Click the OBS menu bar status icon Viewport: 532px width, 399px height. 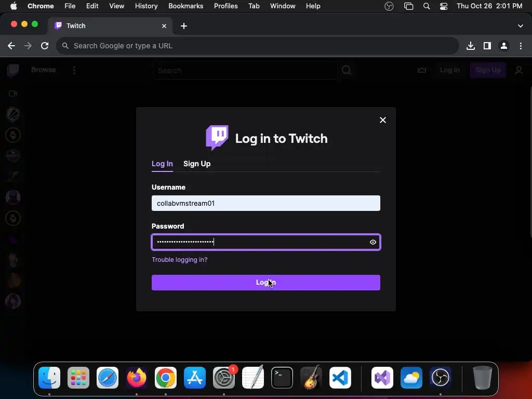(x=389, y=6)
